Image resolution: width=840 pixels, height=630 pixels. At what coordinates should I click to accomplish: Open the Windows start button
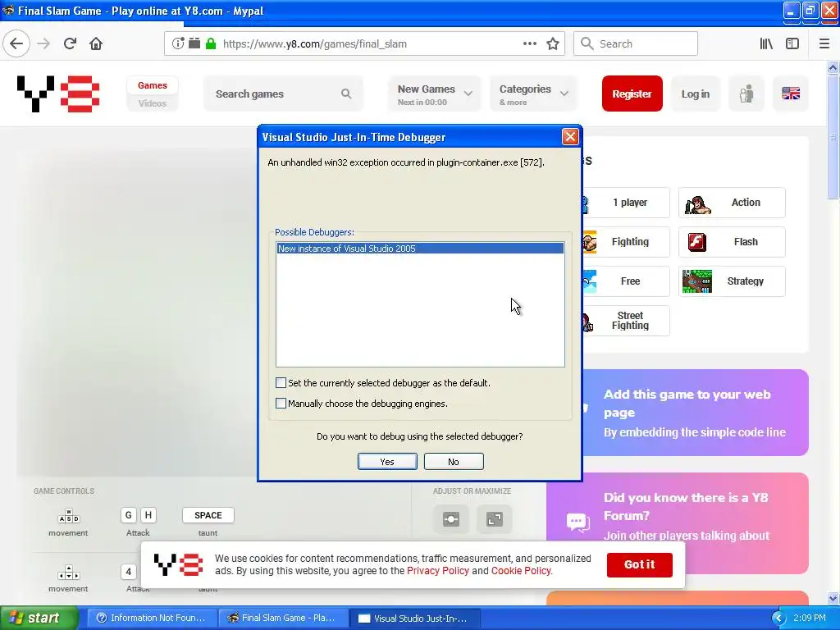[x=39, y=619]
